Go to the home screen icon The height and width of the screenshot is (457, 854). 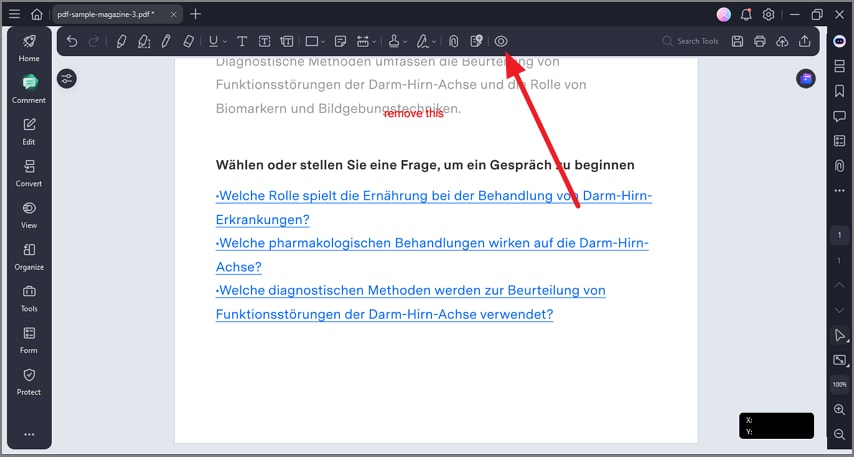click(36, 14)
